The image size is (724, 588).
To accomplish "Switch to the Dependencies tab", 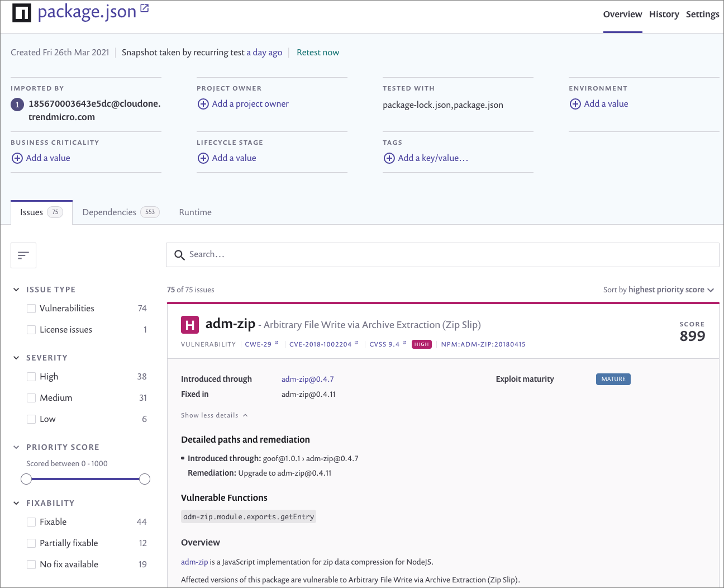I will tap(121, 212).
